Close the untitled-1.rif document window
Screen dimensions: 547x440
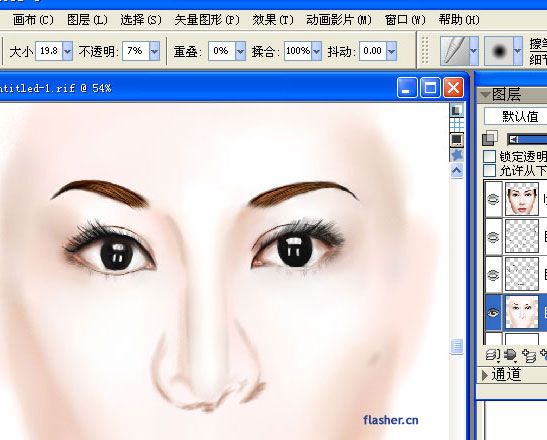(454, 88)
